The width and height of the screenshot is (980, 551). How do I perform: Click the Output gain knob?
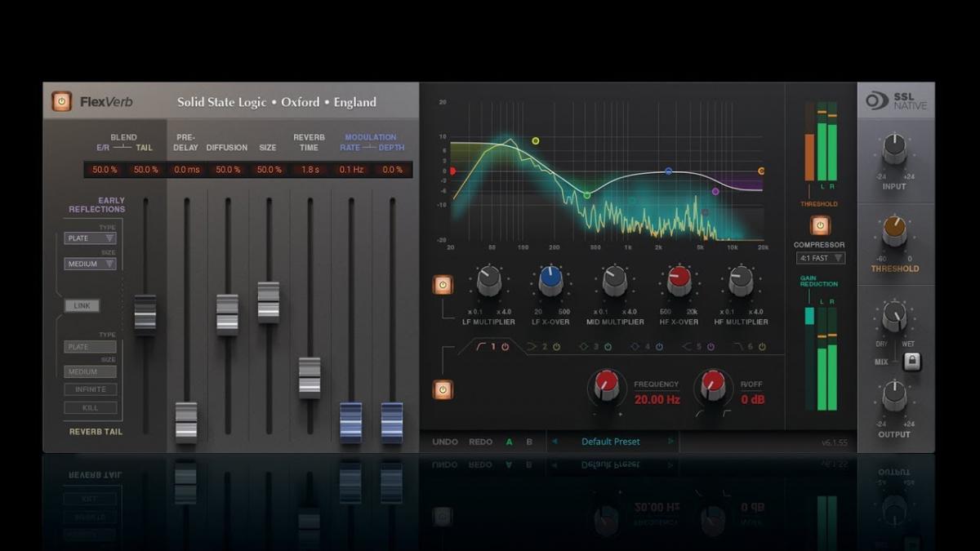click(x=894, y=397)
